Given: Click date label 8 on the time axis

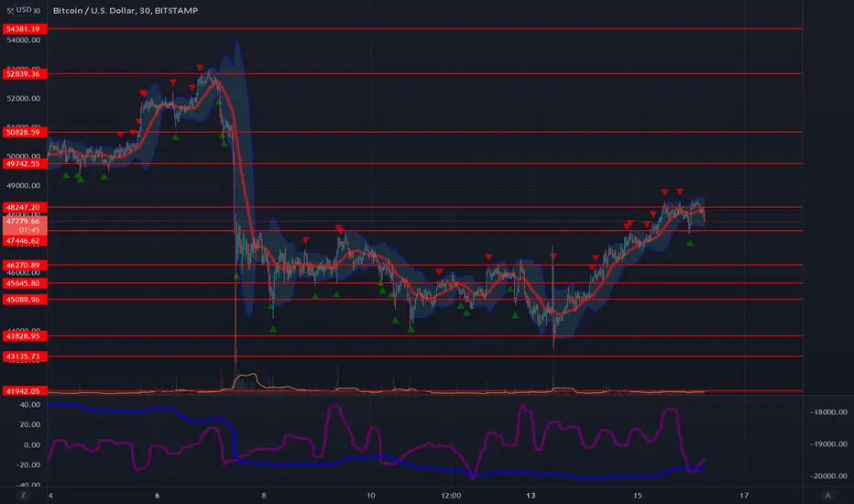Looking at the screenshot, I should [264, 495].
